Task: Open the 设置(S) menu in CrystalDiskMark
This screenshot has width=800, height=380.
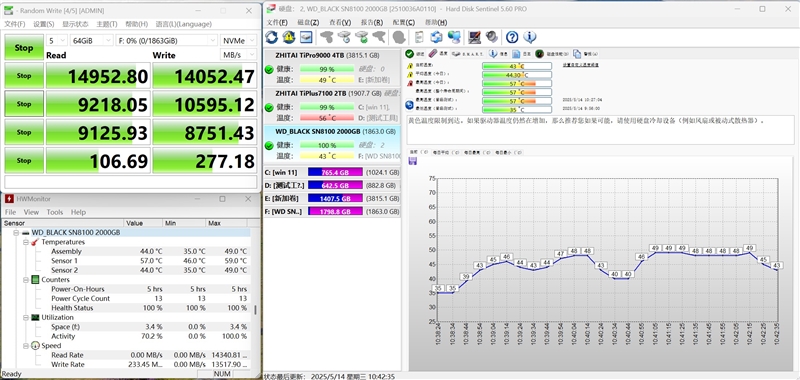Action: point(44,24)
